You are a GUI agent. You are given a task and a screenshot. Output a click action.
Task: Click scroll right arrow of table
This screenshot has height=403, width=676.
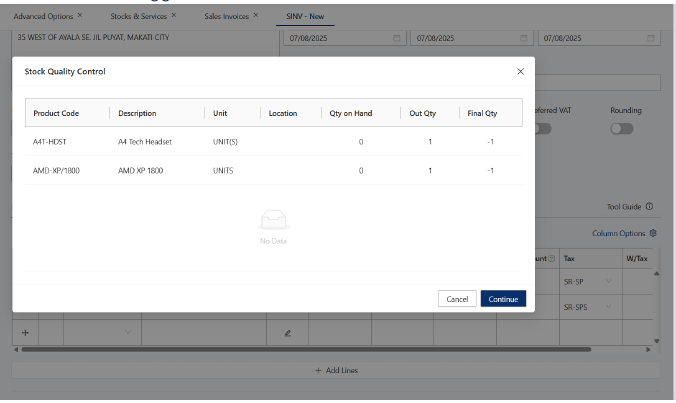click(648, 350)
